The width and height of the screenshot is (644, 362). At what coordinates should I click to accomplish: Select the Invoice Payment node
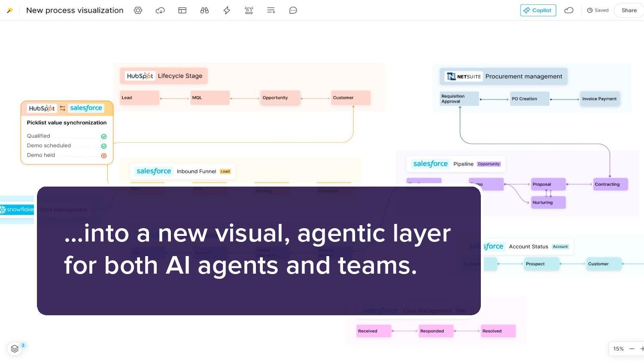600,99
